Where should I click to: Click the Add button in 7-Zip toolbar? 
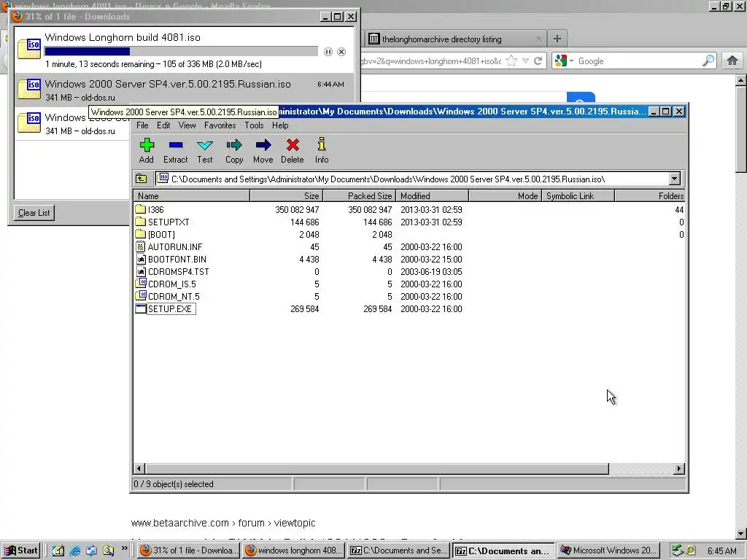point(146,150)
